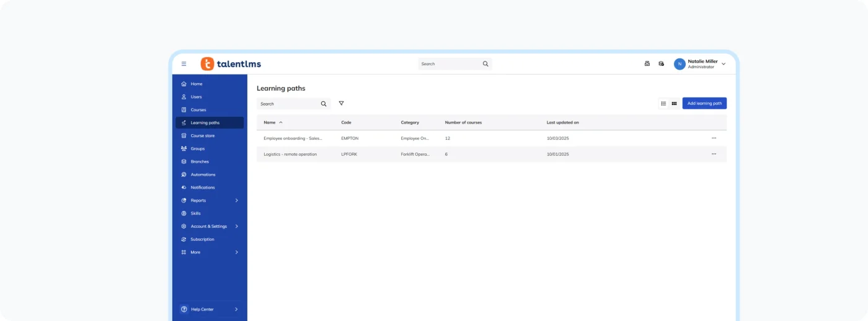
Task: Click the Learning paths page heading
Action: (281, 88)
